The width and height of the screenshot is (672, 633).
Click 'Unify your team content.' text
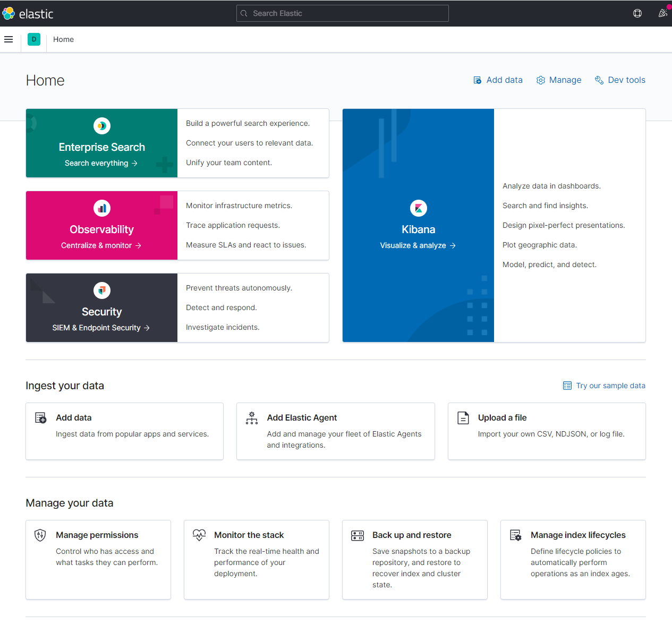pyautogui.click(x=229, y=162)
